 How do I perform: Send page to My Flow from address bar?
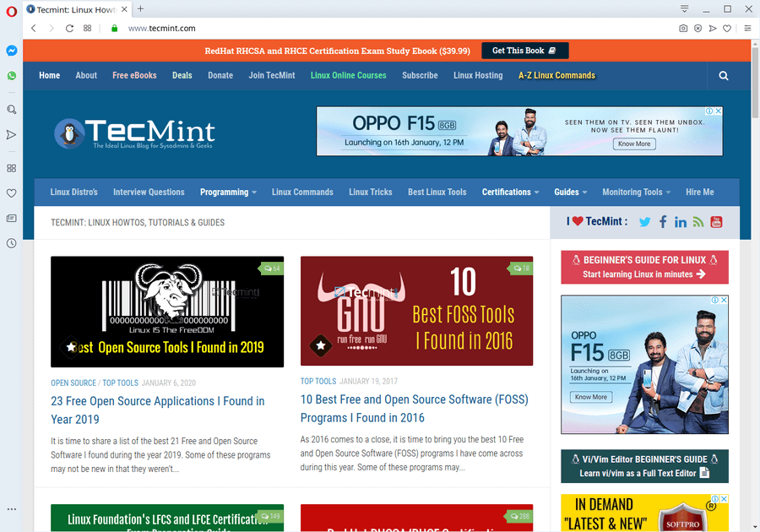(713, 28)
